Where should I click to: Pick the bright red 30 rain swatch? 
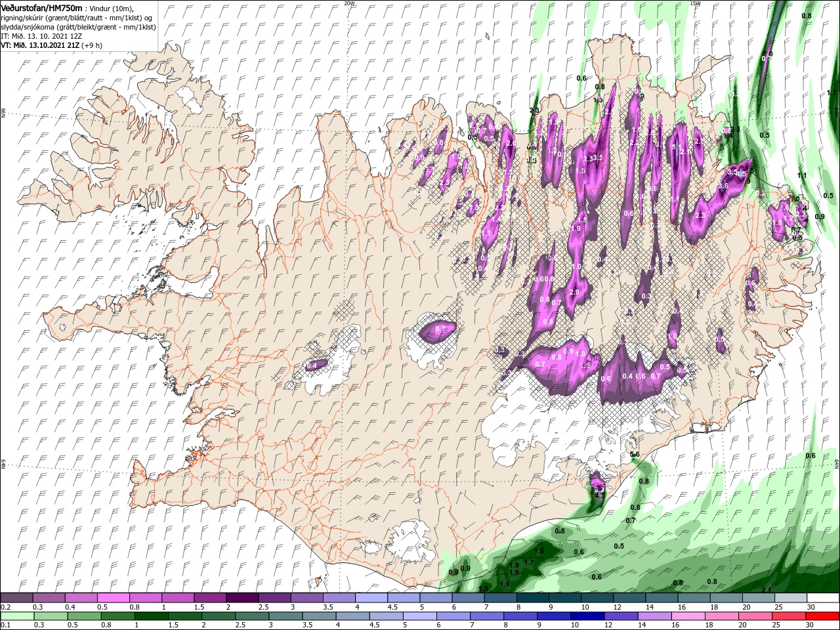823,616
